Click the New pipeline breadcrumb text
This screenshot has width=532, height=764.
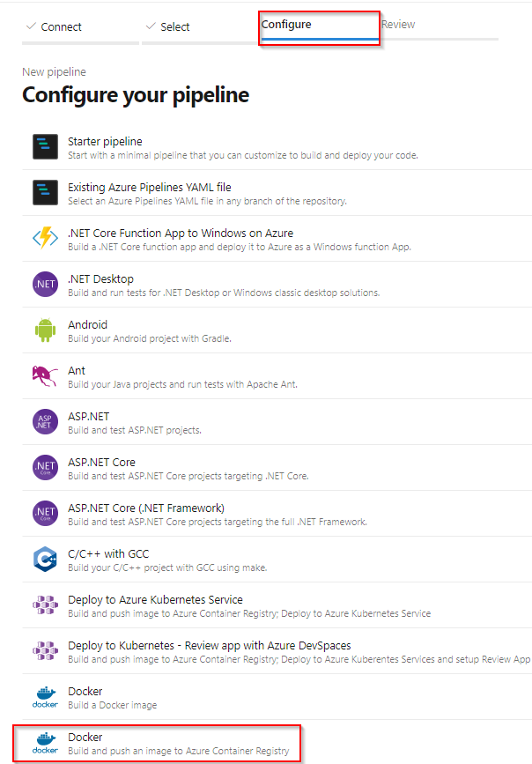click(54, 72)
